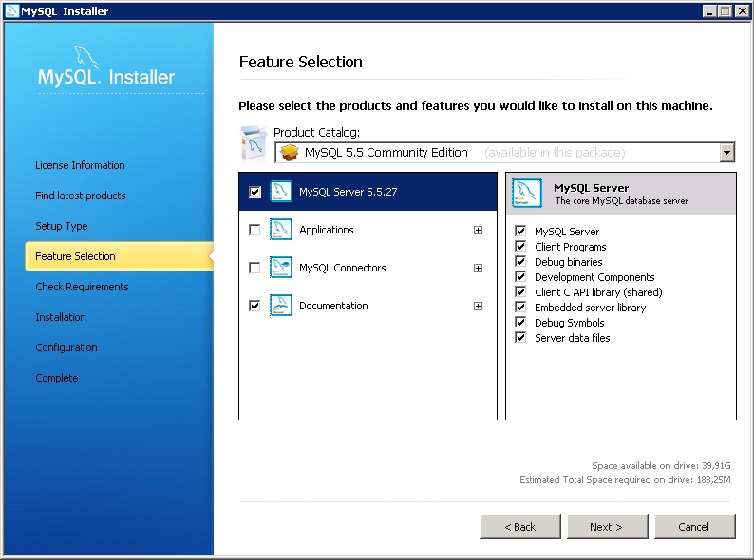The image size is (754, 560).
Task: Click the MySQL dolphin Installer logo
Action: pos(106,67)
